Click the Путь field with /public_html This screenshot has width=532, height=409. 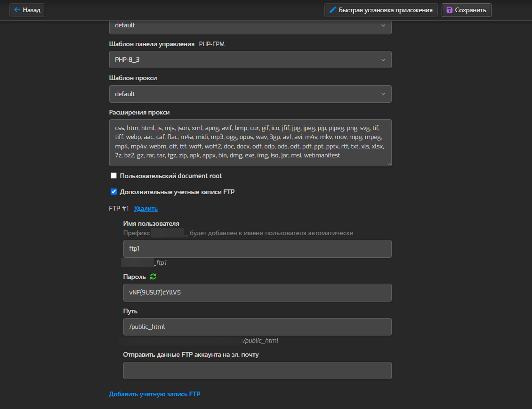257,327
